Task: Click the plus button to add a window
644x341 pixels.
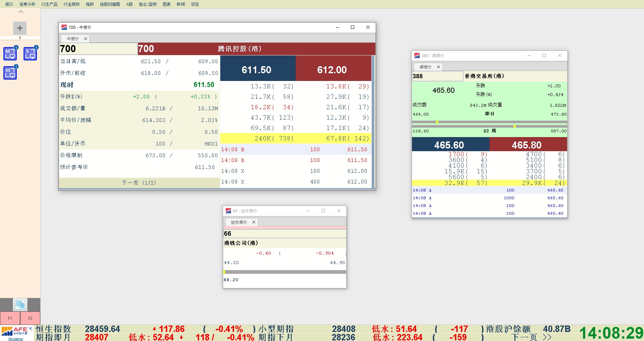Action: point(20,28)
